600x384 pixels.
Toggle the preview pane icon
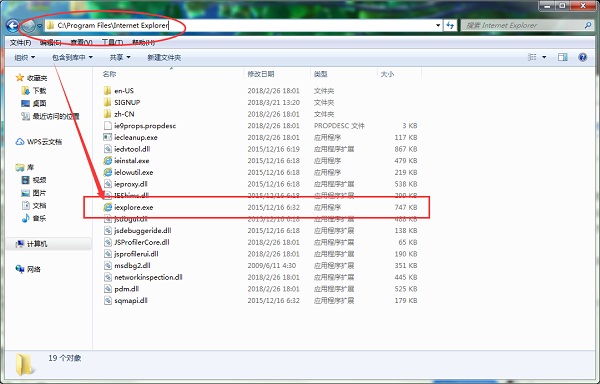(x=562, y=57)
